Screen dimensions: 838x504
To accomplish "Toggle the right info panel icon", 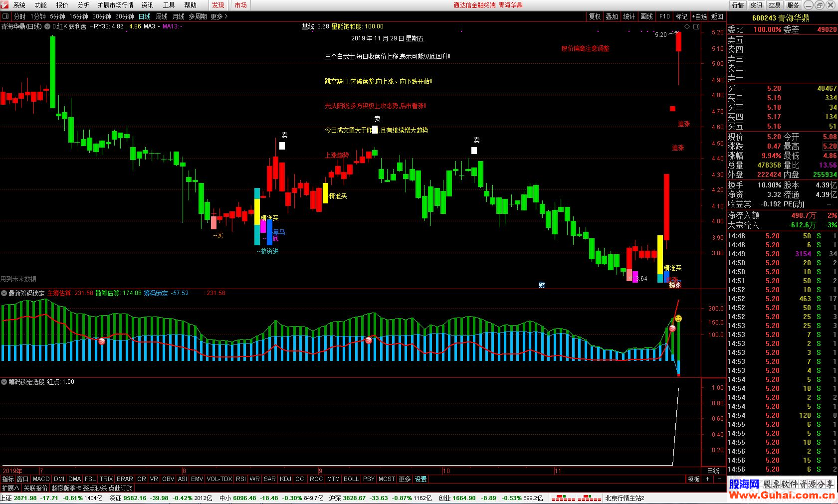I will [x=696, y=27].
